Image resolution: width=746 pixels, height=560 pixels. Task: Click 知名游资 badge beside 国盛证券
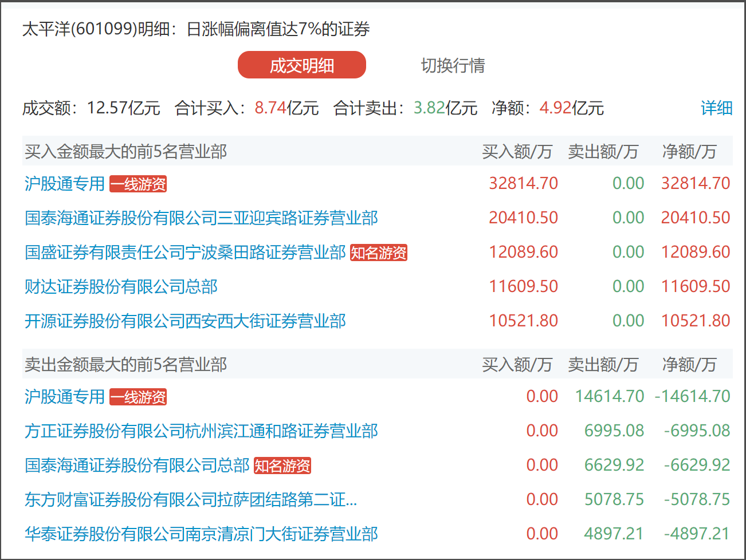(379, 253)
